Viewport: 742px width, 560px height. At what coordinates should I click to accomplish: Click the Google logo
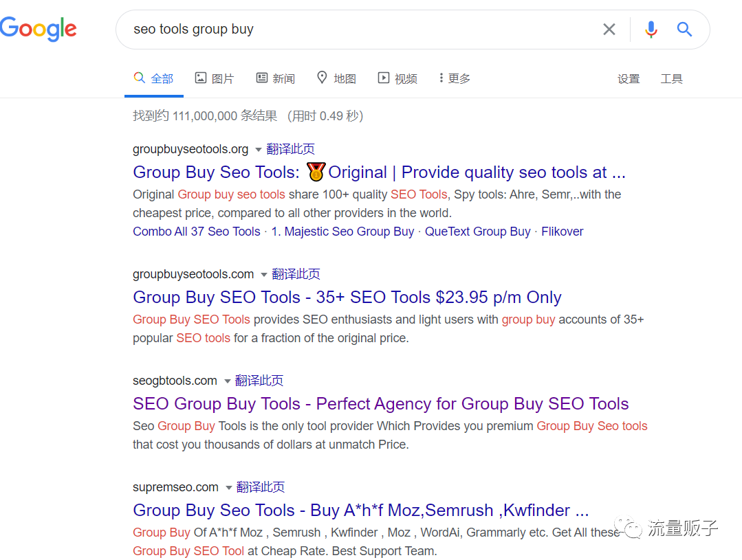[39, 29]
